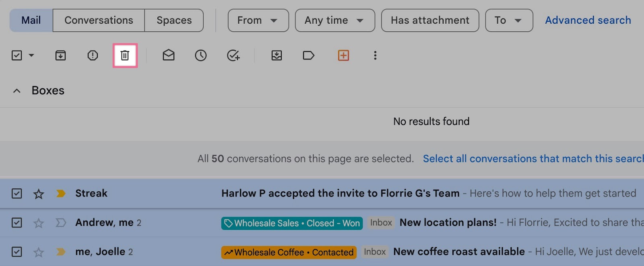Switch to the Conversations tab

(x=98, y=20)
